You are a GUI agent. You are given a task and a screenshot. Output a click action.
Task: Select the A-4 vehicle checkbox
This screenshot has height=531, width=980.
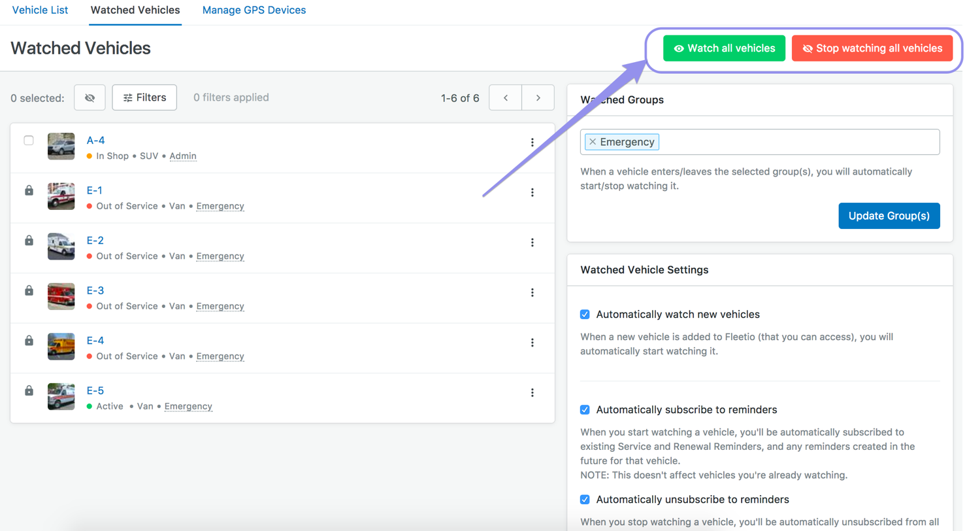[x=29, y=140]
